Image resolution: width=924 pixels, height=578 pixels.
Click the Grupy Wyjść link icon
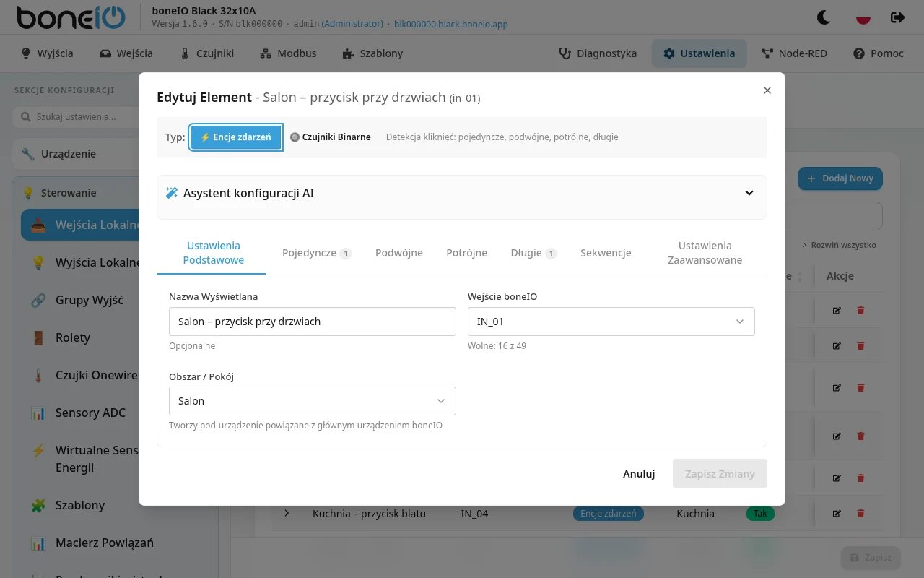pyautogui.click(x=38, y=300)
